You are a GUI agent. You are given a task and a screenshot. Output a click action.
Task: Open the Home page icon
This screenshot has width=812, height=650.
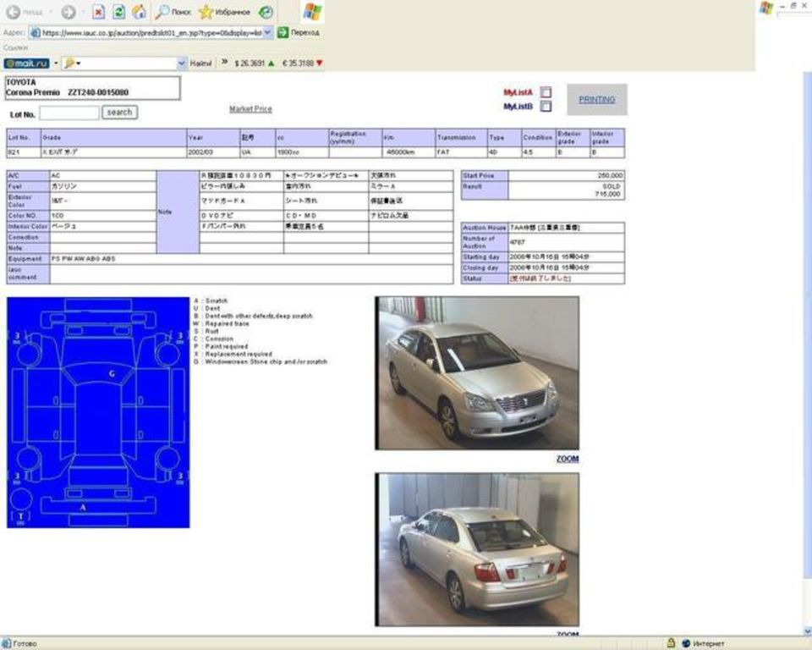pyautogui.click(x=139, y=12)
